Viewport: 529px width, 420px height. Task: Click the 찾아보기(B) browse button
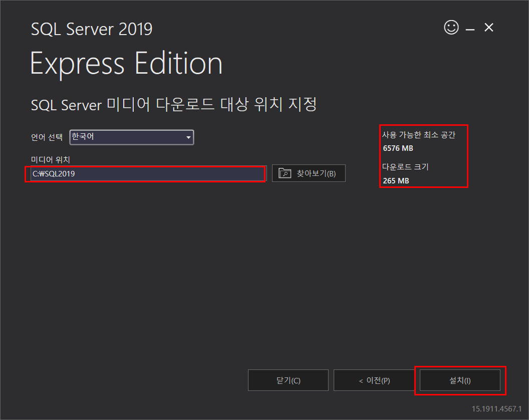tap(309, 173)
